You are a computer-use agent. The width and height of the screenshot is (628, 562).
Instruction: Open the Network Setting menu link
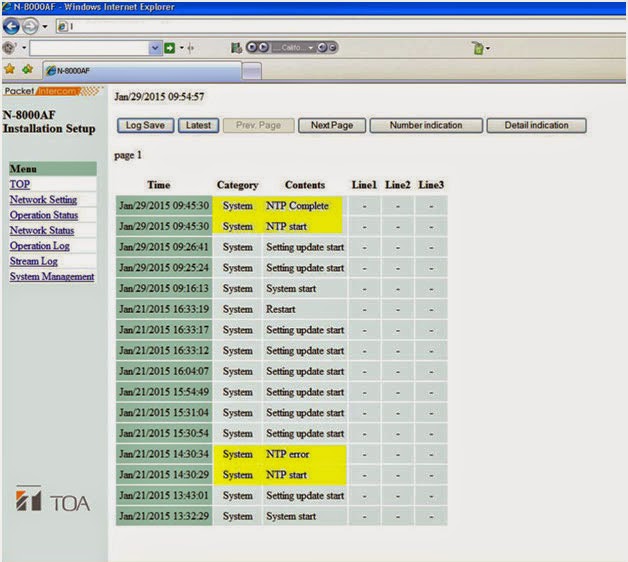click(43, 199)
